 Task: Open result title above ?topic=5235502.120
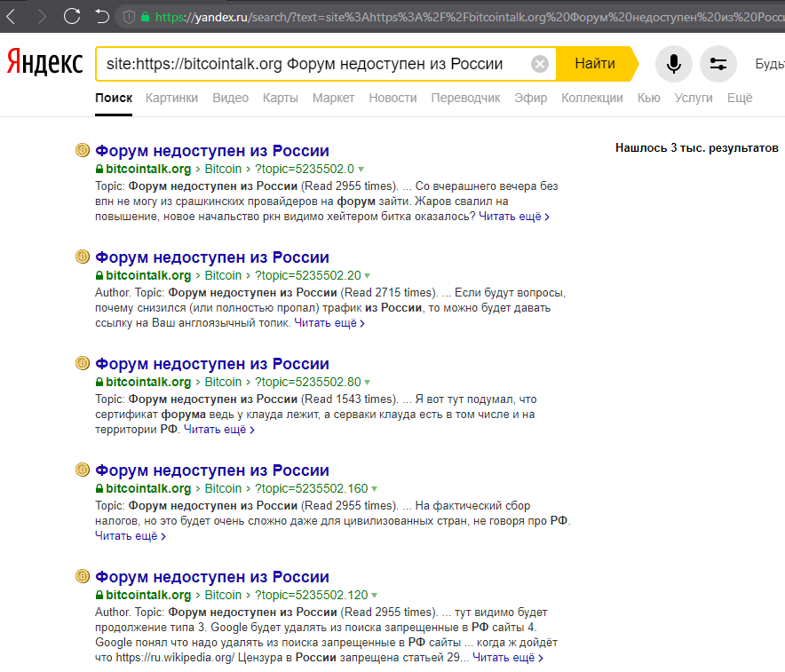tap(212, 577)
